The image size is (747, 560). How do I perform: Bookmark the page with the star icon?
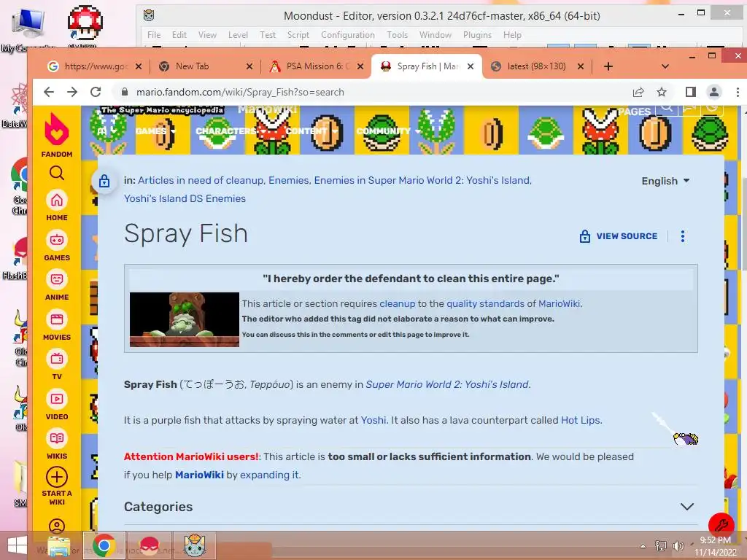coord(662,92)
